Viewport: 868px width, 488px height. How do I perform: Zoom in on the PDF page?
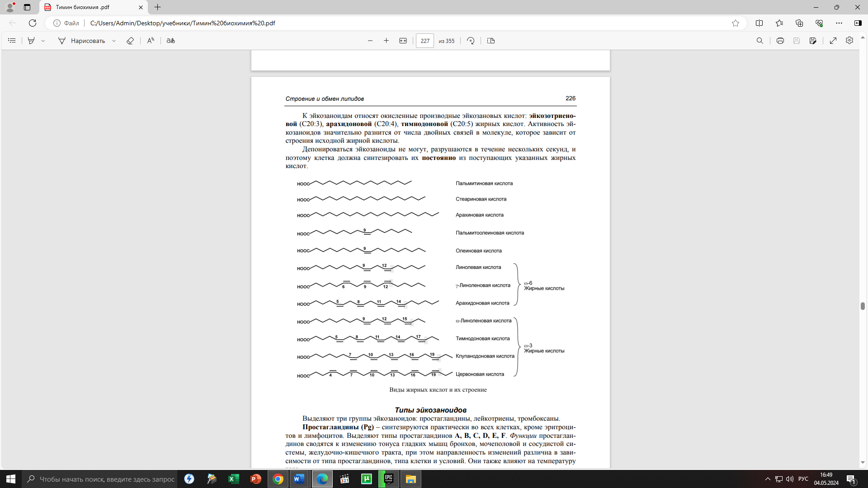[386, 41]
